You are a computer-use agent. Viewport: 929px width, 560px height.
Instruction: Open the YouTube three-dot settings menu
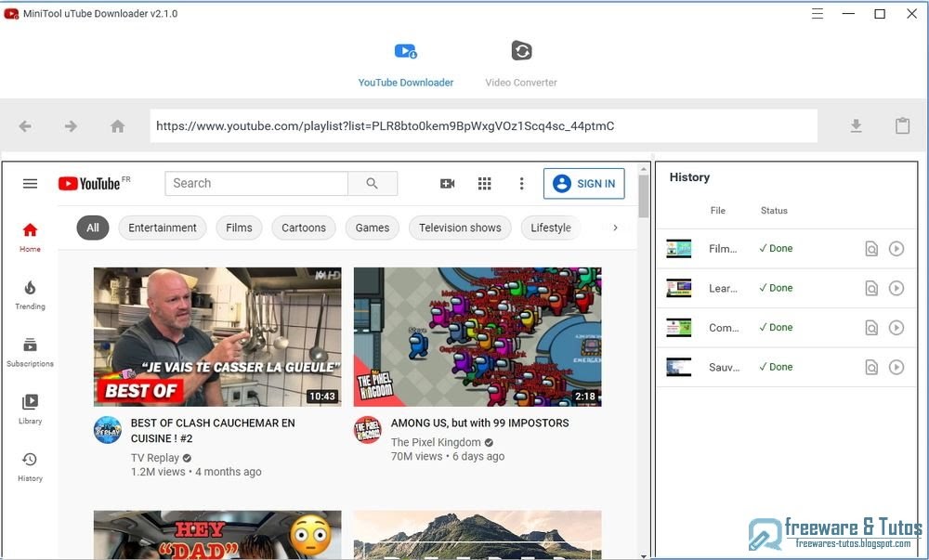point(521,184)
